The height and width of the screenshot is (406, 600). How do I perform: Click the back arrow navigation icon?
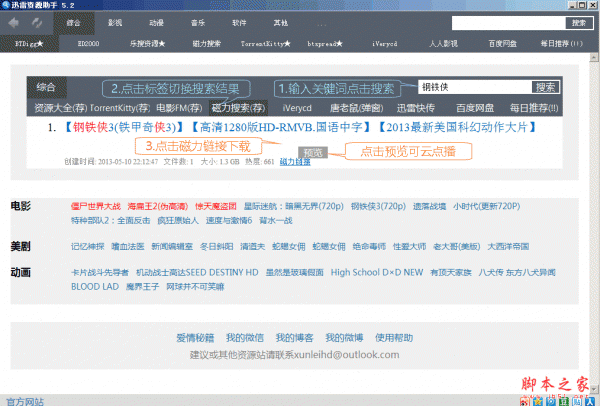13,23
